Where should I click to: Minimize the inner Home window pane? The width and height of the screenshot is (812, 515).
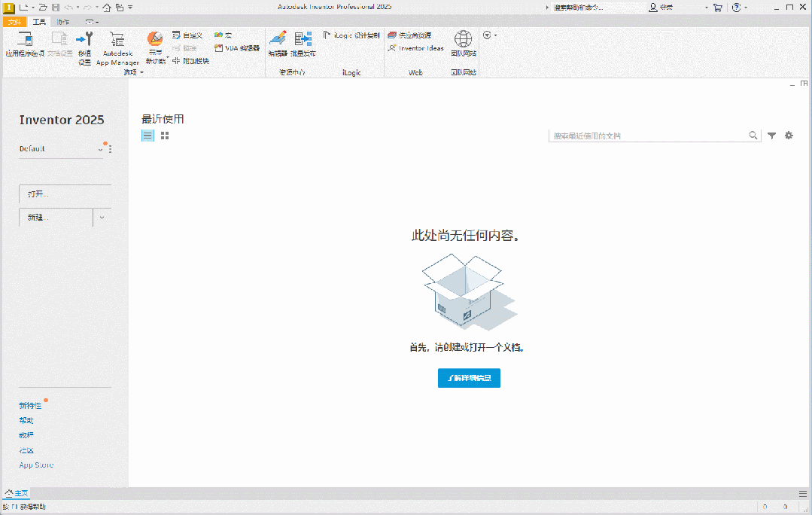(792, 84)
